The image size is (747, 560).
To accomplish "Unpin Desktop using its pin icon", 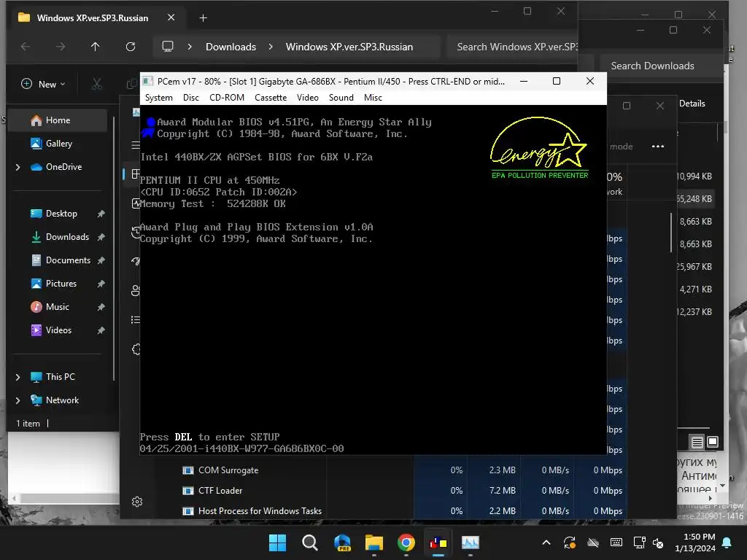I will [x=101, y=214].
